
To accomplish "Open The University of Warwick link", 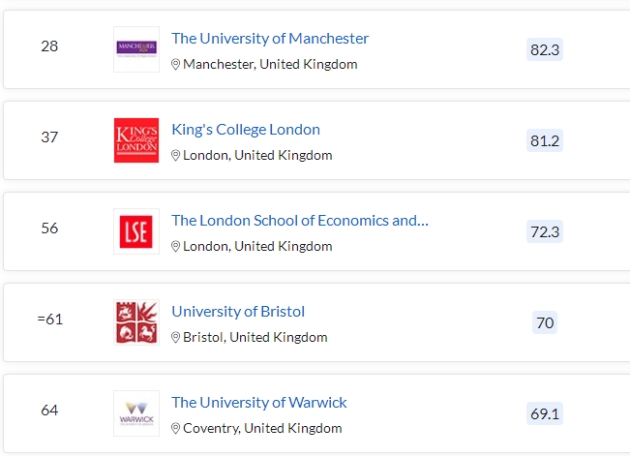I will click(x=259, y=402).
